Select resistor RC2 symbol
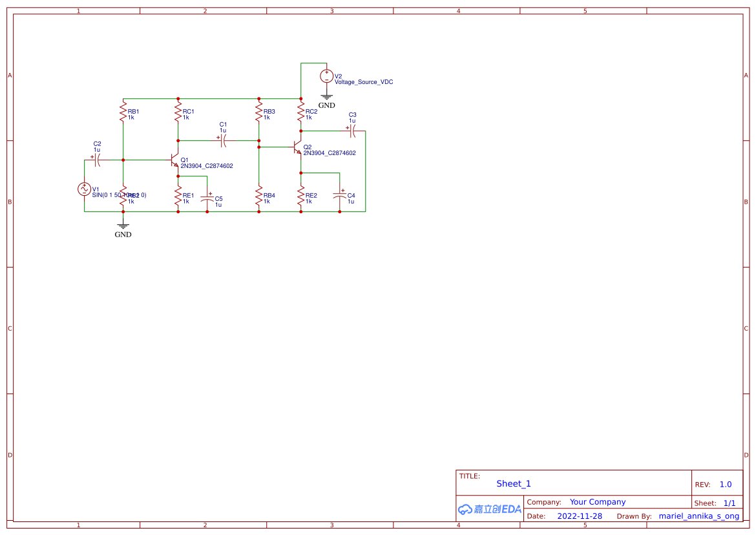Image resolution: width=756 pixels, height=535 pixels. pyautogui.click(x=300, y=112)
